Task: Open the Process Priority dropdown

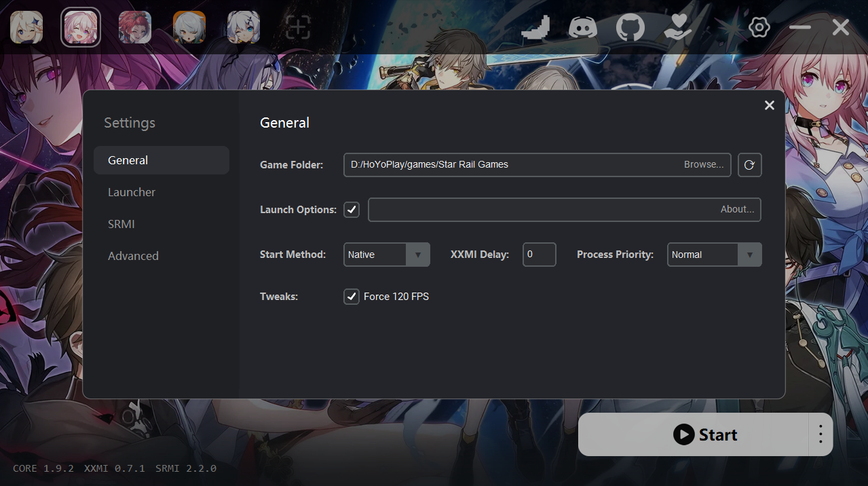Action: [x=715, y=255]
